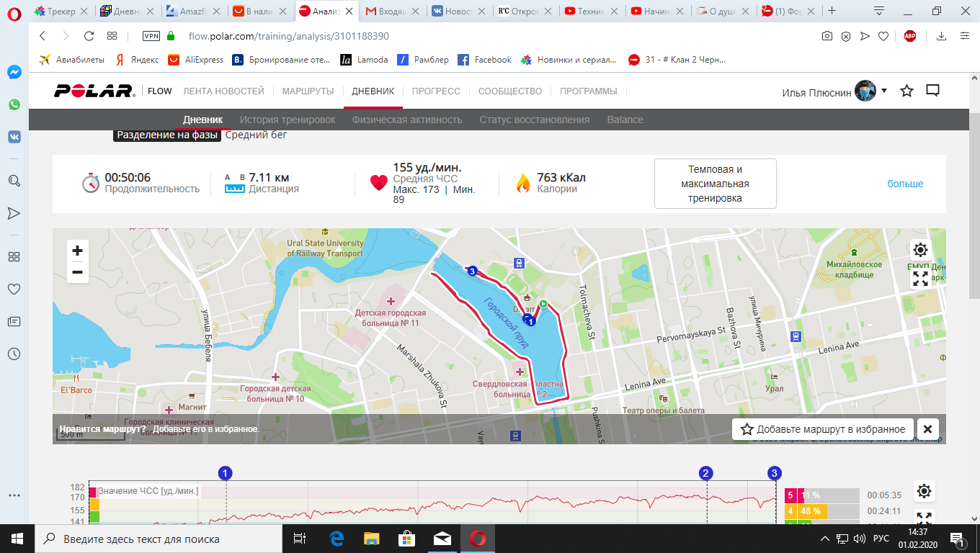This screenshot has width=980, height=553.
Task: Toggle the VPN badge in the address bar
Action: pyautogui.click(x=152, y=36)
